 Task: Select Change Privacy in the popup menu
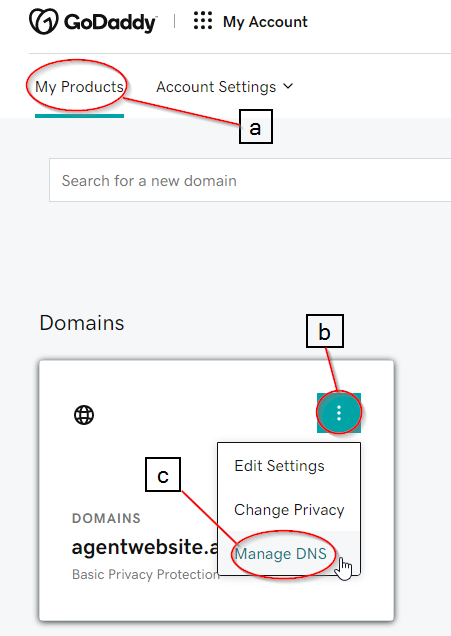tap(289, 510)
